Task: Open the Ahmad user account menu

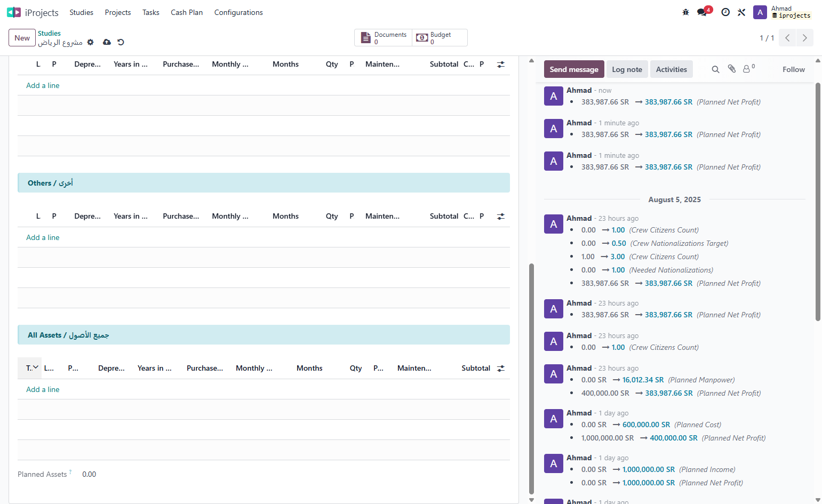Action: [x=783, y=12]
